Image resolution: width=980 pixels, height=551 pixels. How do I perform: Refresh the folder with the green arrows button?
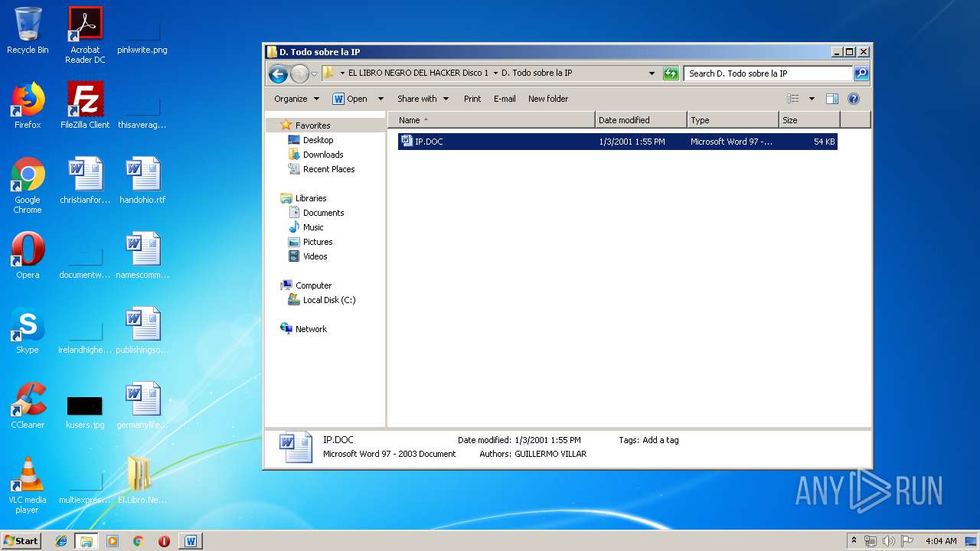671,73
